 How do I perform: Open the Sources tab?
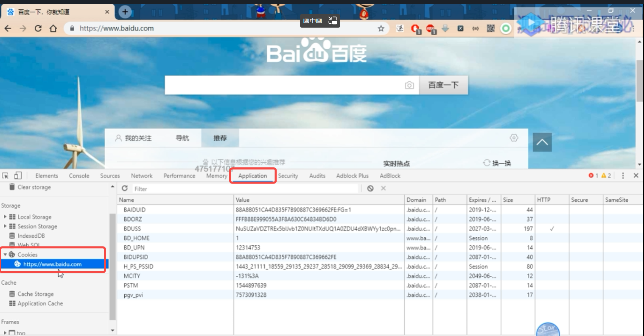pyautogui.click(x=110, y=175)
